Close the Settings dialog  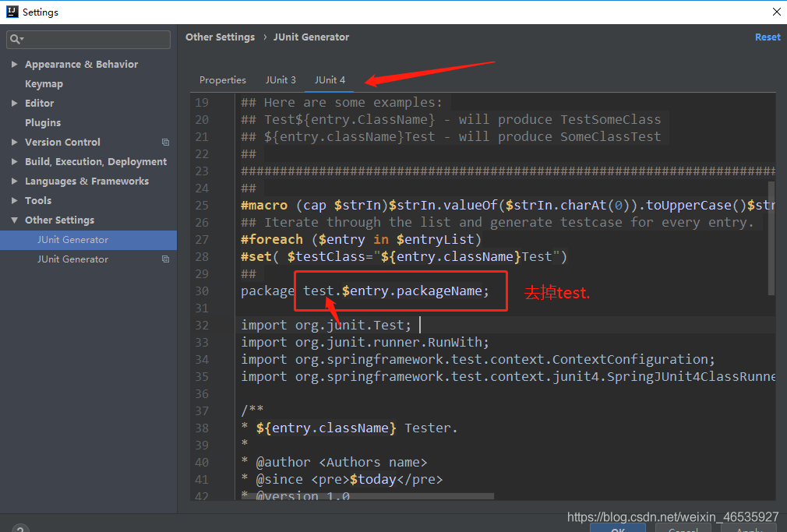point(776,12)
